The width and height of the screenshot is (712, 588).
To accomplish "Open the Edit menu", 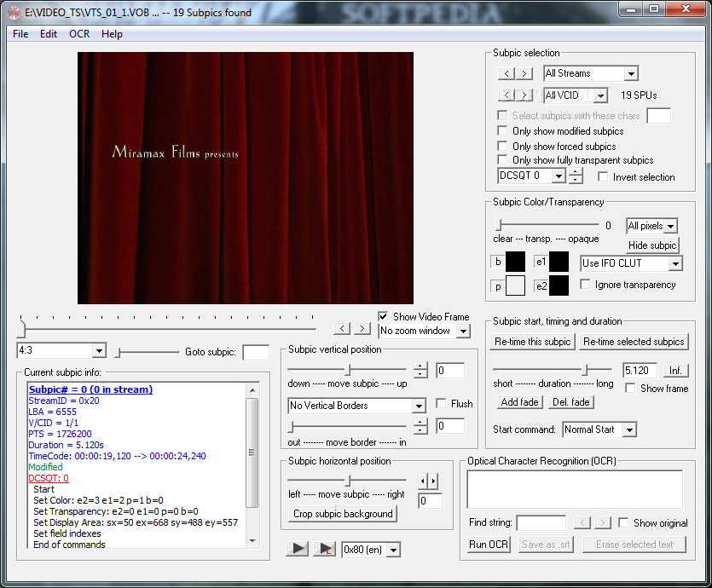I will (x=48, y=34).
